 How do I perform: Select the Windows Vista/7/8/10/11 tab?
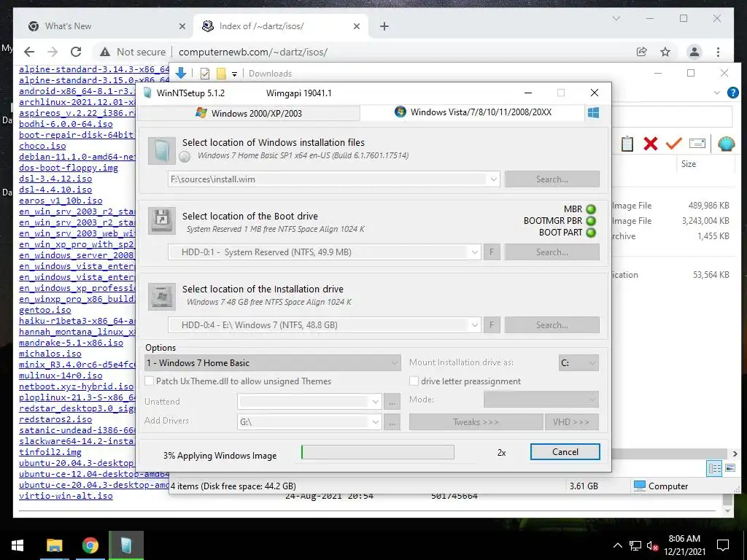(473, 112)
